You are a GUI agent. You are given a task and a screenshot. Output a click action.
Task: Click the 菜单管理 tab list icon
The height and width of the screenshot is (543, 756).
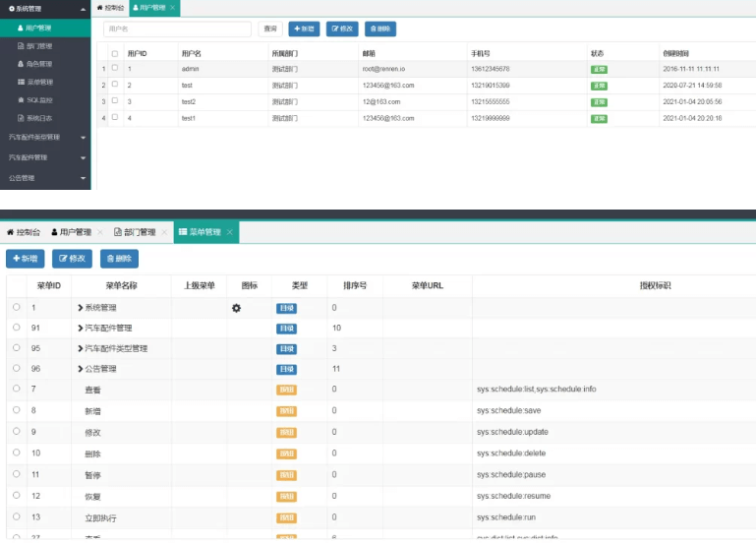point(183,232)
